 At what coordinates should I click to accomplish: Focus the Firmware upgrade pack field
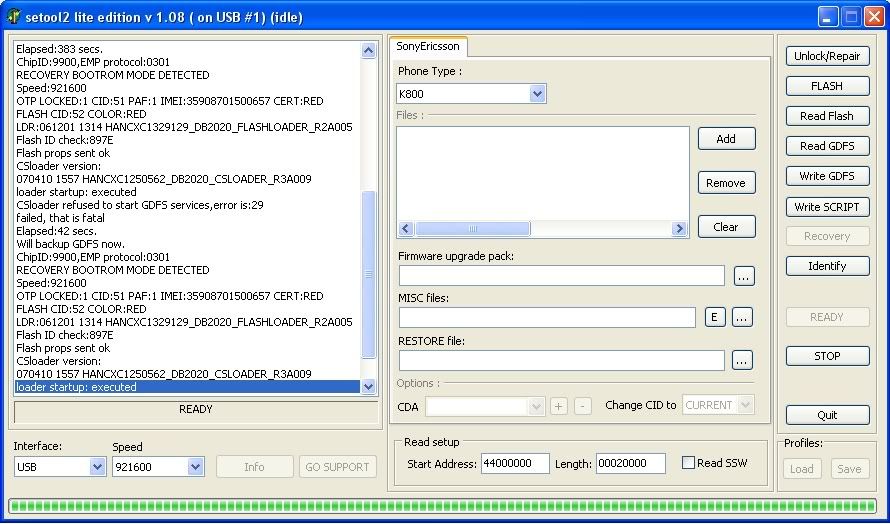[x=561, y=276]
